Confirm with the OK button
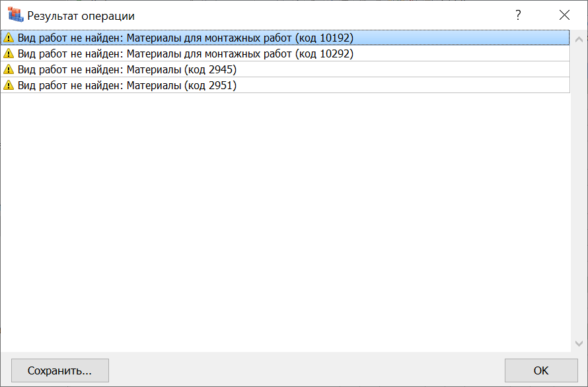This screenshot has width=588, height=387. click(x=541, y=370)
